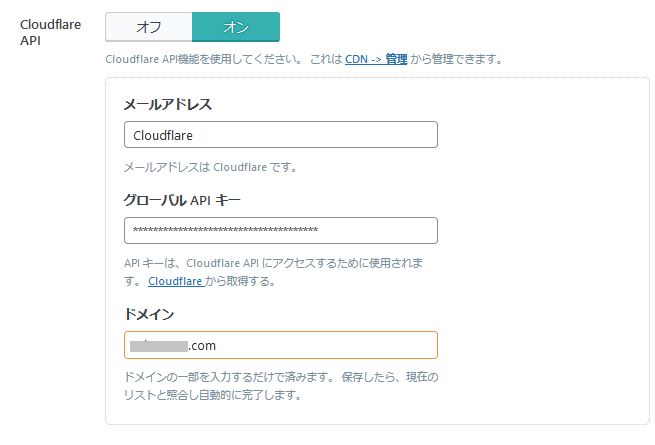The height and width of the screenshot is (445, 655).
Task: Select the ドメイン heading label
Action: click(x=148, y=314)
